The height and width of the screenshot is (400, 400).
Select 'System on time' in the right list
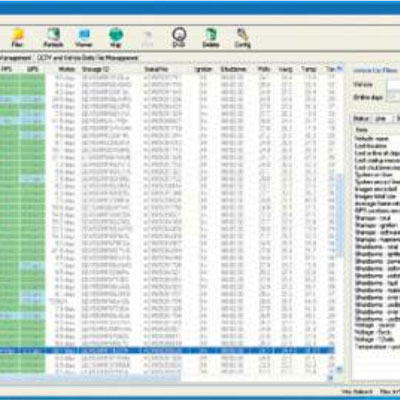pyautogui.click(x=373, y=174)
